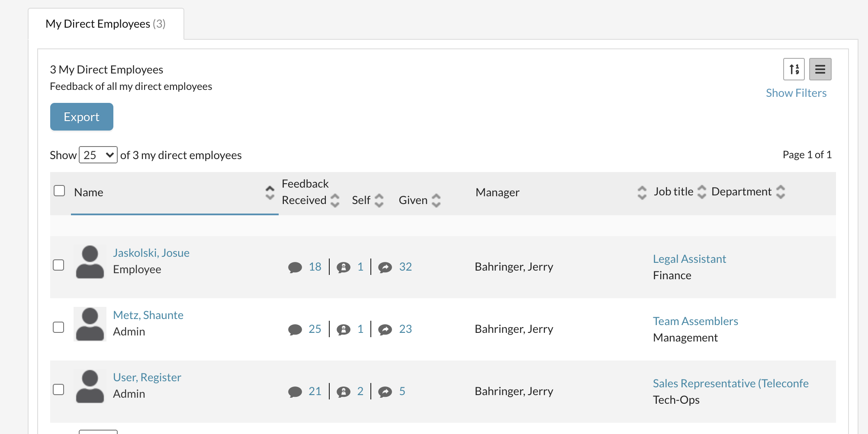Open the Show 25 rows dropdown

[x=98, y=155]
